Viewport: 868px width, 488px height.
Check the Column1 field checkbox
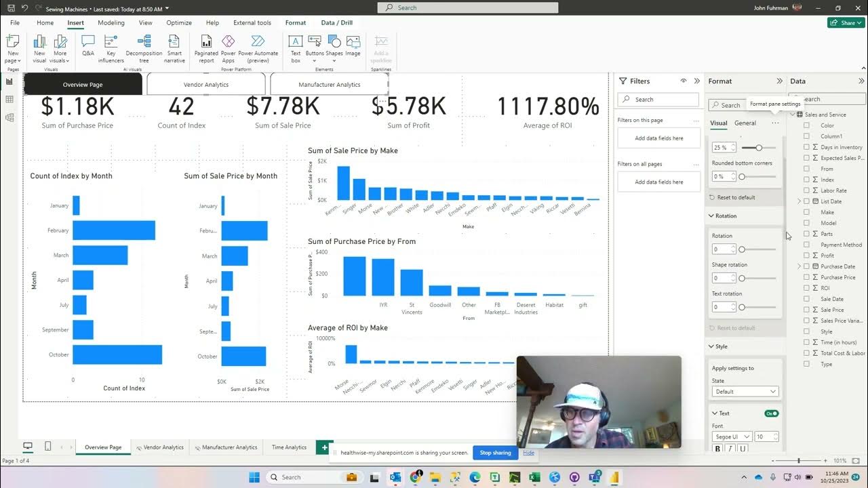(806, 136)
